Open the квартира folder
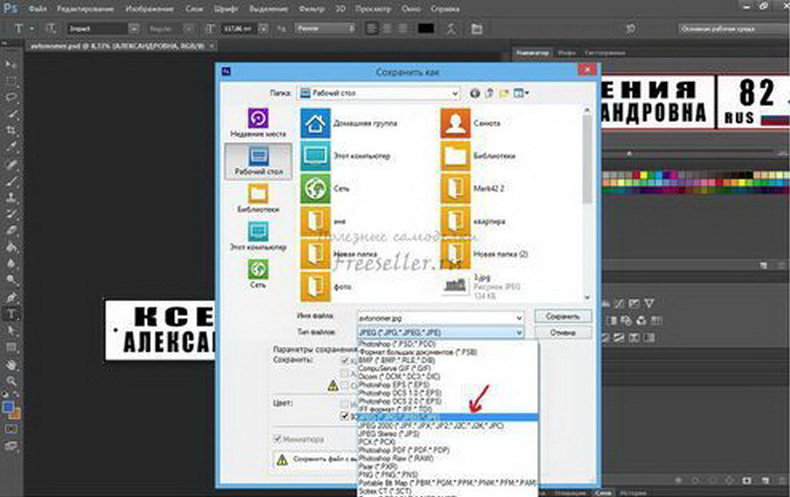Viewport: 790px width, 497px height. [x=473, y=221]
